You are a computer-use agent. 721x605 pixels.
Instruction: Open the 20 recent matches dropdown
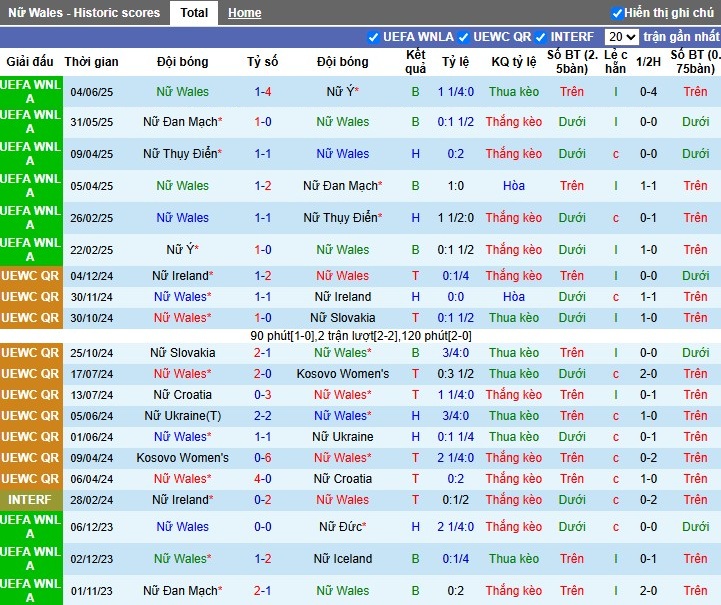pyautogui.click(x=622, y=37)
